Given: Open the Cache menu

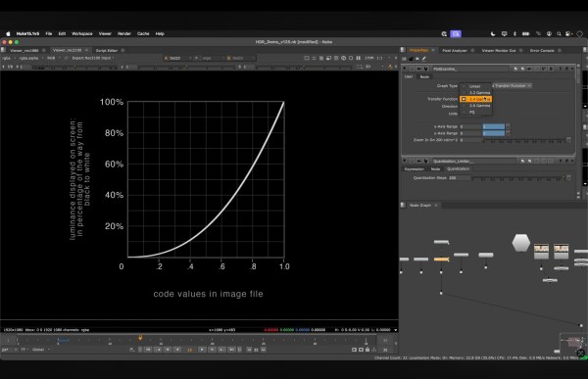Looking at the screenshot, I should pos(143,33).
